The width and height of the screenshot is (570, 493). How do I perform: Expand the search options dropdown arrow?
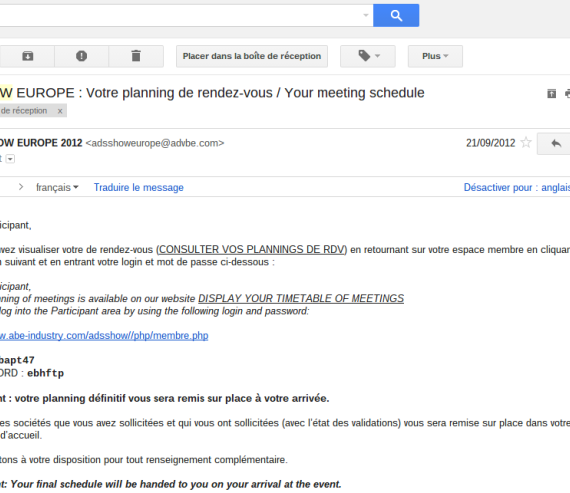coord(366,15)
